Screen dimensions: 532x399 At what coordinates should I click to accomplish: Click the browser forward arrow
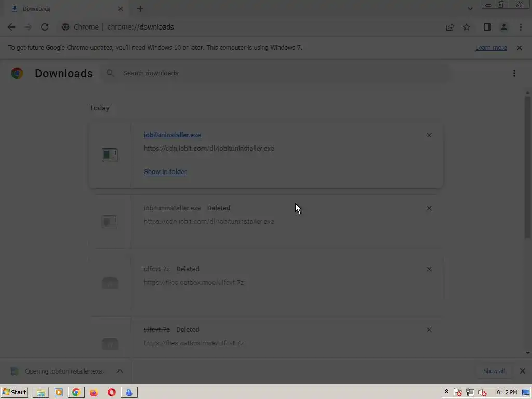click(x=28, y=27)
